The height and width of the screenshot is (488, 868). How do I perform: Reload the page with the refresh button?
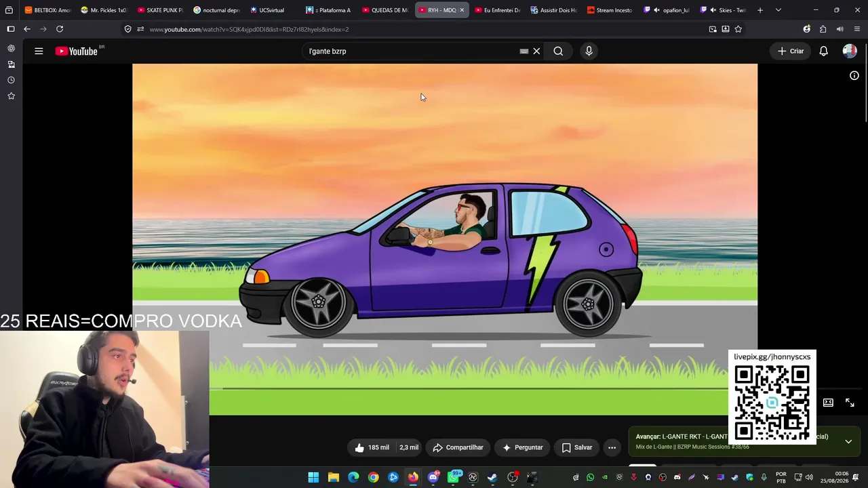[60, 29]
